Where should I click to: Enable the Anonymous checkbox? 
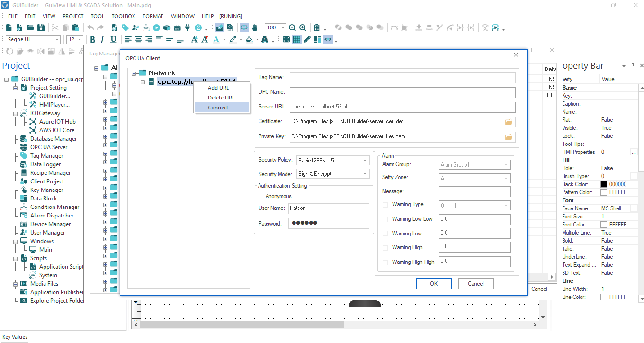pyautogui.click(x=261, y=196)
